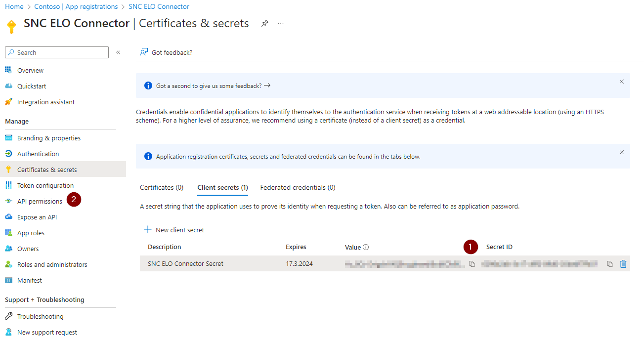Open the Manifest editor
This screenshot has width=644, height=341.
[29, 280]
